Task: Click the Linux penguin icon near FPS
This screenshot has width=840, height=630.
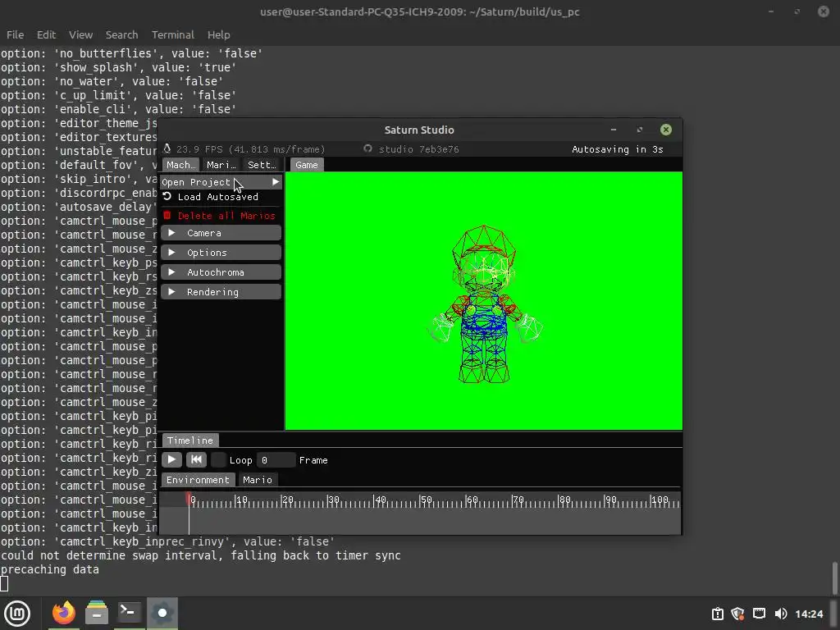Action: [167, 149]
